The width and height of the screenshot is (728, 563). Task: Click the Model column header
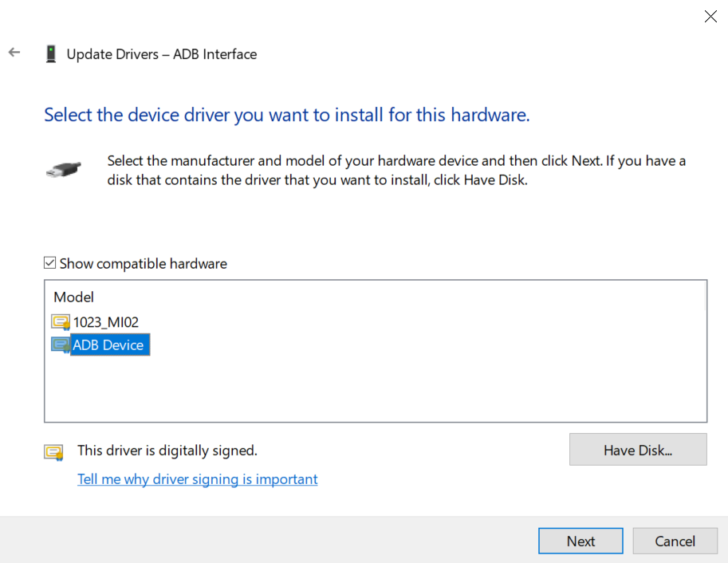point(73,297)
